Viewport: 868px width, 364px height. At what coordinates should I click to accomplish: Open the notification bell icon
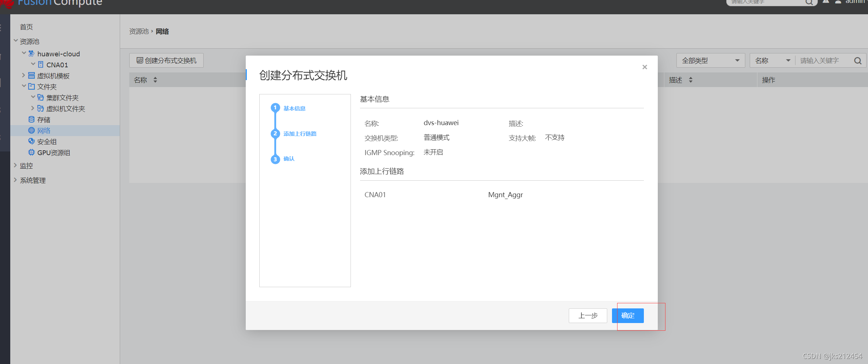click(x=826, y=2)
